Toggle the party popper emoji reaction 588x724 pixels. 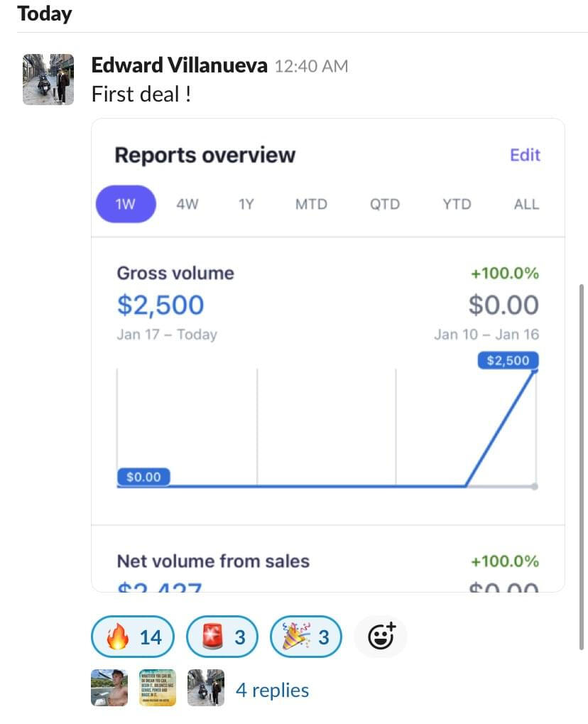[x=306, y=637]
